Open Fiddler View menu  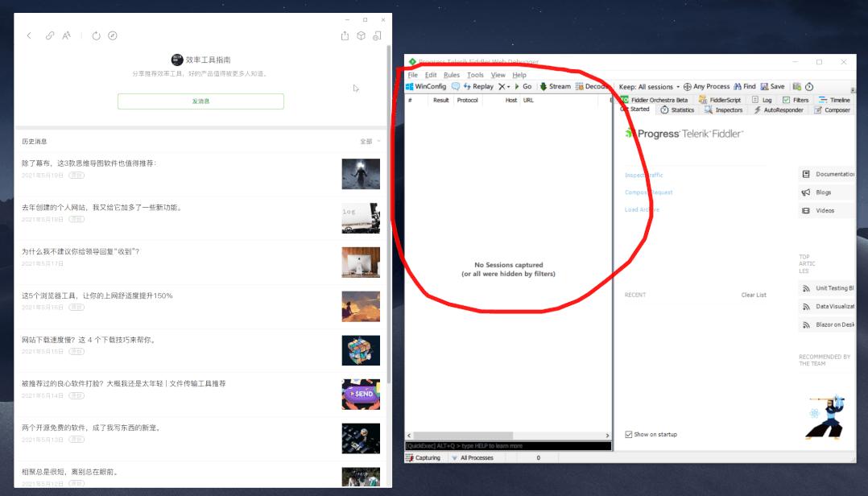(498, 75)
